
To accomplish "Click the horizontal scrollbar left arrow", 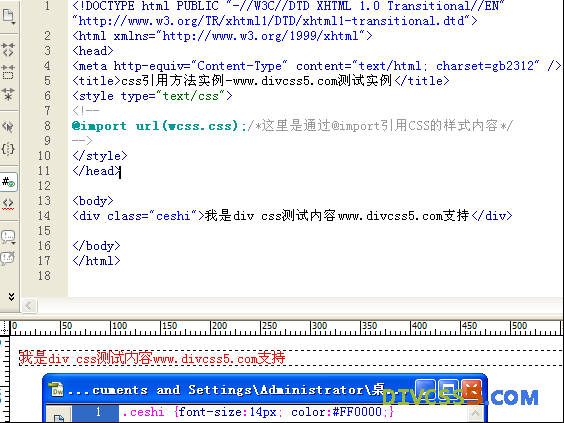I will pyautogui.click(x=29, y=306).
